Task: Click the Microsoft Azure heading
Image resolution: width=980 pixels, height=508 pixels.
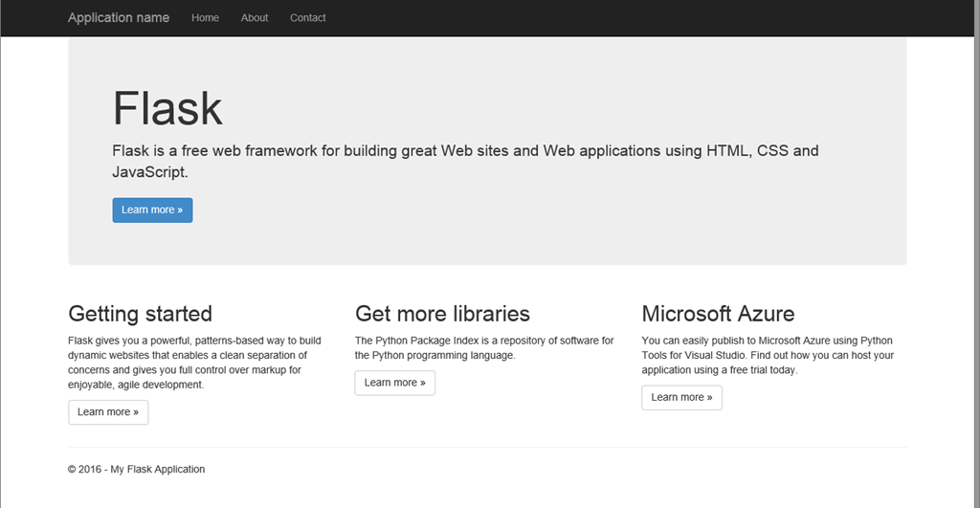Action: 718,314
